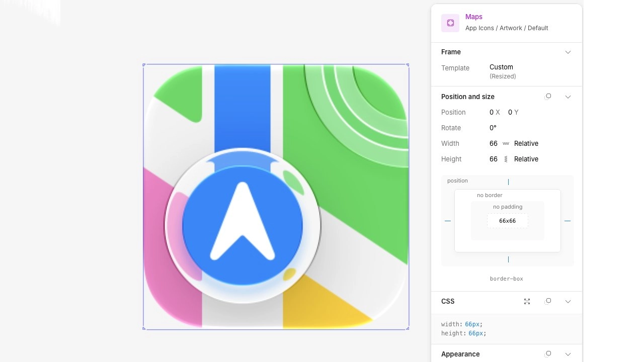Click the border-box label
The image size is (644, 362).
coord(507,279)
